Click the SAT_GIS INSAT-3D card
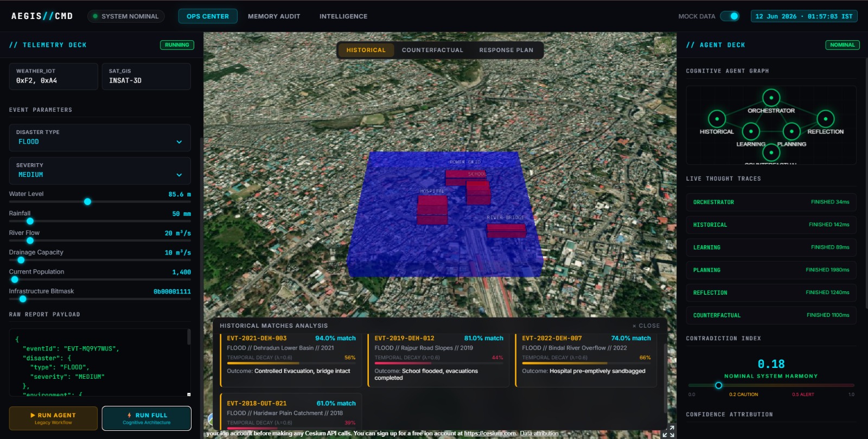The image size is (868, 439). (x=146, y=76)
